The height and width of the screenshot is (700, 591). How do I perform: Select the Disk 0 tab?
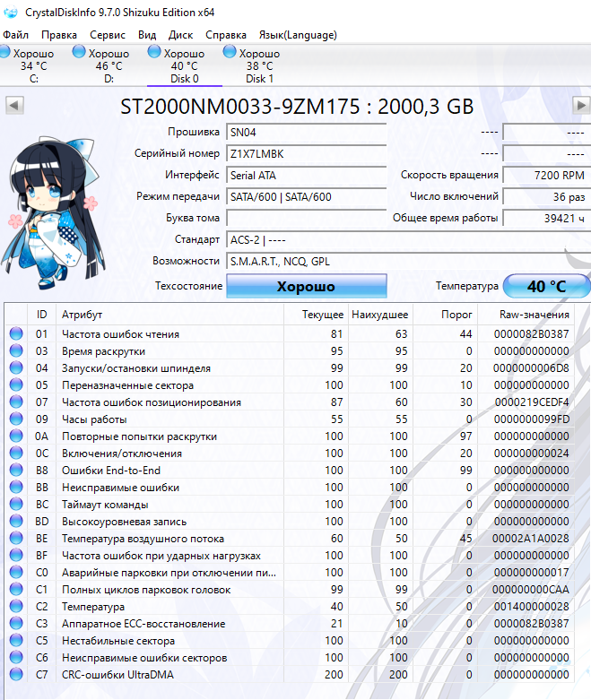click(185, 65)
